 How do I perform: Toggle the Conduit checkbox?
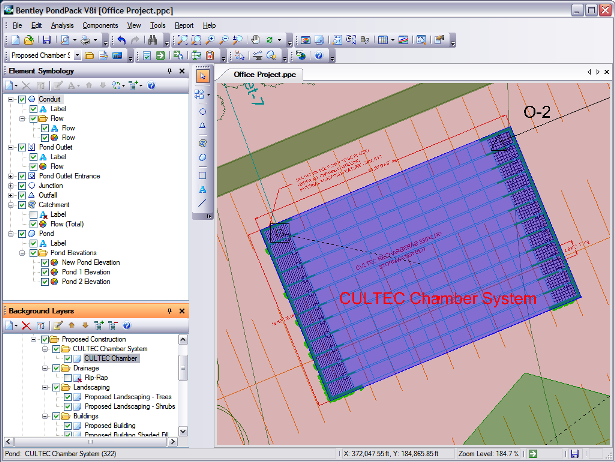[x=22, y=99]
